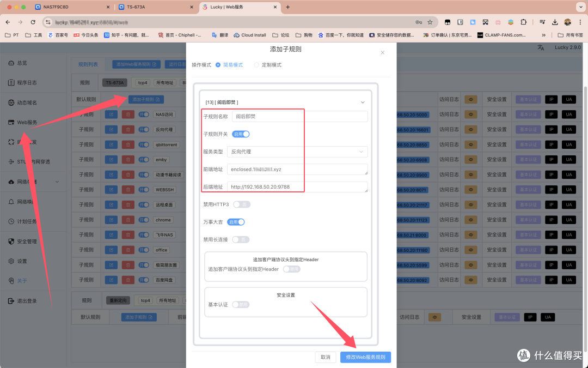588x368 pixels.
Task: Click UA button in :5000 row
Action: pyautogui.click(x=569, y=114)
